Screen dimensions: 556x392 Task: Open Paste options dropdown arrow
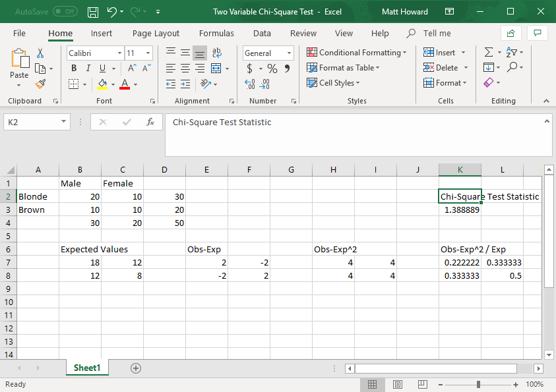(18, 86)
